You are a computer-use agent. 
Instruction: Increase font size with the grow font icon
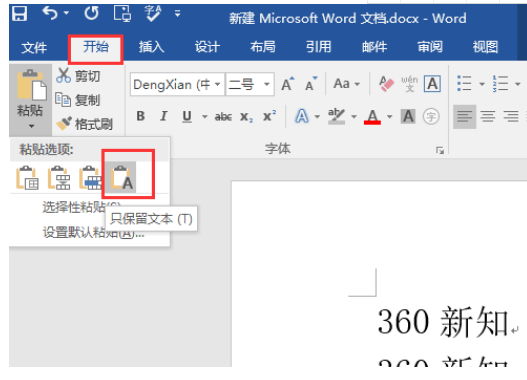[287, 84]
